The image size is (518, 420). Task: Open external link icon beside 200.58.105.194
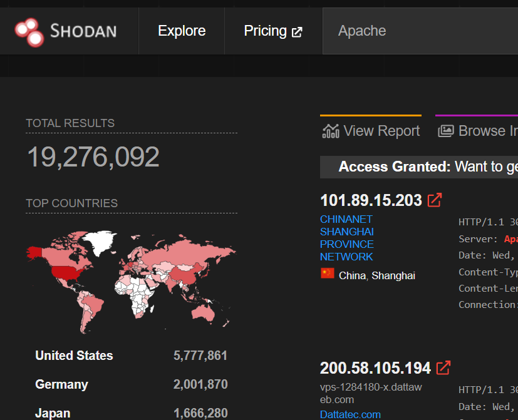click(443, 368)
